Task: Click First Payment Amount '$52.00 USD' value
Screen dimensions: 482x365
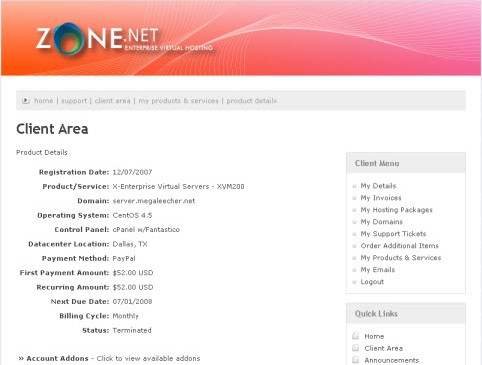Action: (133, 273)
